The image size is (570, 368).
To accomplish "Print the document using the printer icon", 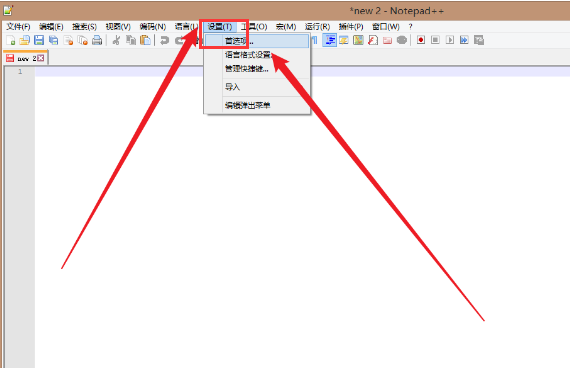I will 97,40.
